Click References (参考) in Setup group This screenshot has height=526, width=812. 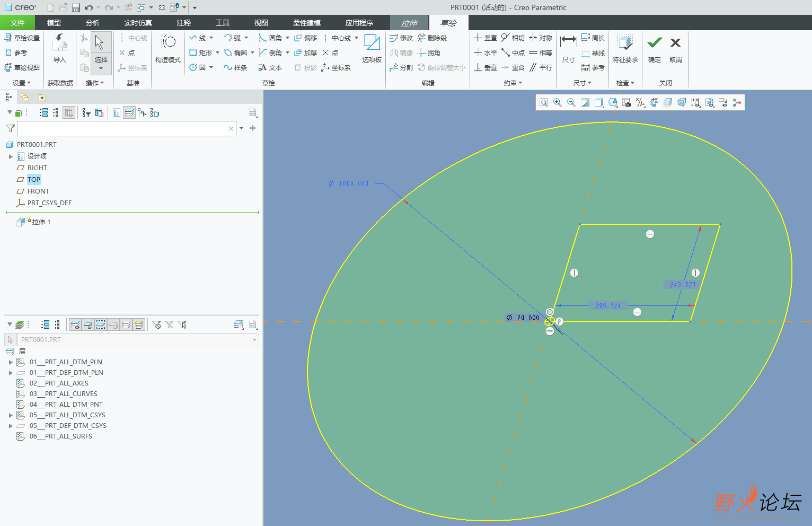tap(16, 52)
